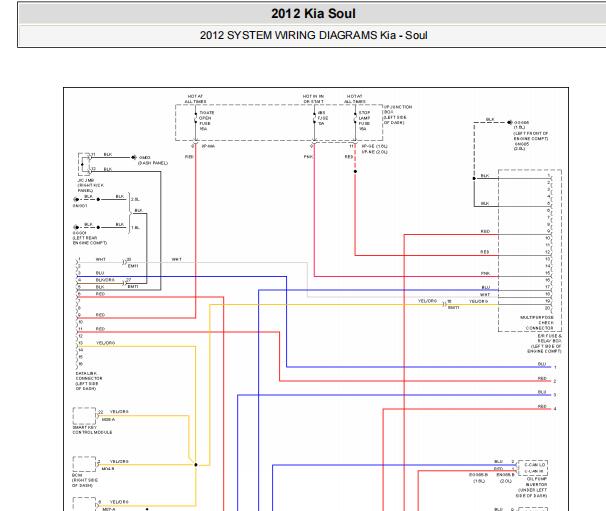The width and height of the screenshot is (606, 511).
Task: Click the Data Link Connector label
Action: pos(89,381)
